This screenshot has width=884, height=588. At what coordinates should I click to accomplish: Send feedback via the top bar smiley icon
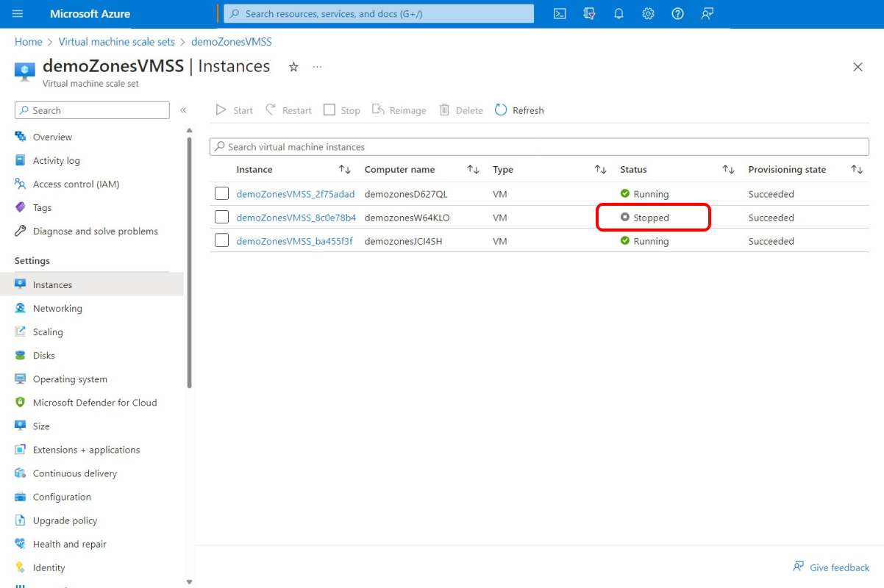[707, 13]
